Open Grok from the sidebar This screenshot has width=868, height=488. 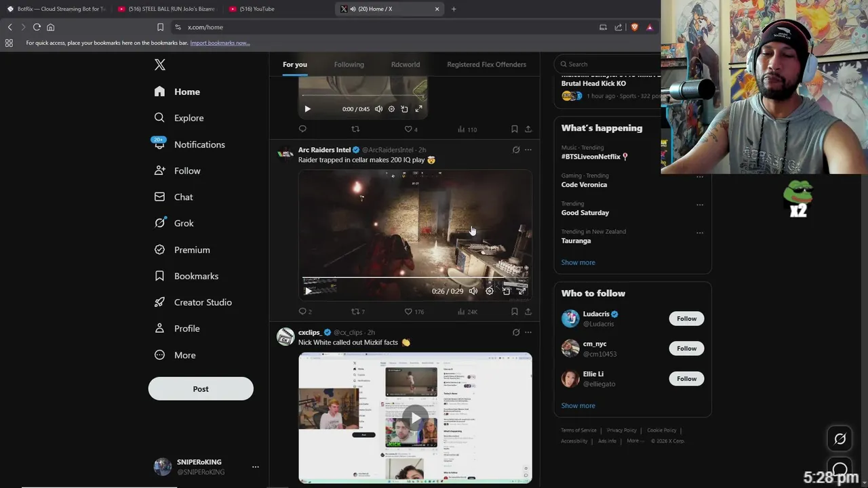(x=174, y=223)
